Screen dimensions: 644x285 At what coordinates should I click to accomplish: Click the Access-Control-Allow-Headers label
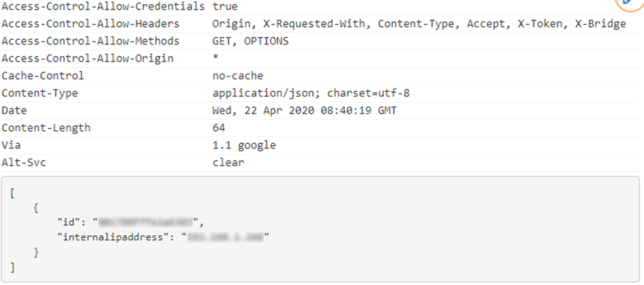[x=91, y=24]
